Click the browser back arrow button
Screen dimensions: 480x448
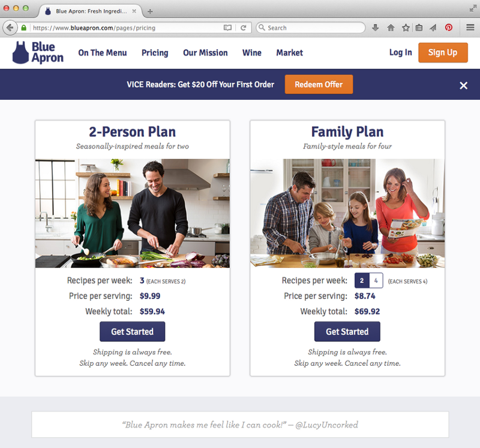10,28
